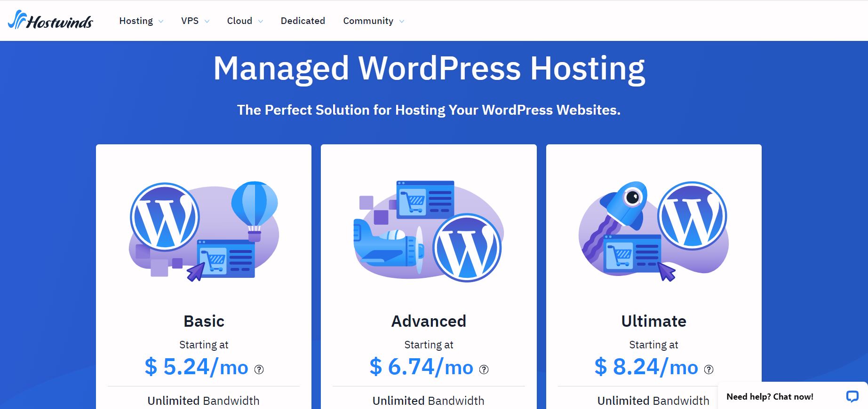
Task: Click the $ 8.24/mo price
Action: click(646, 367)
